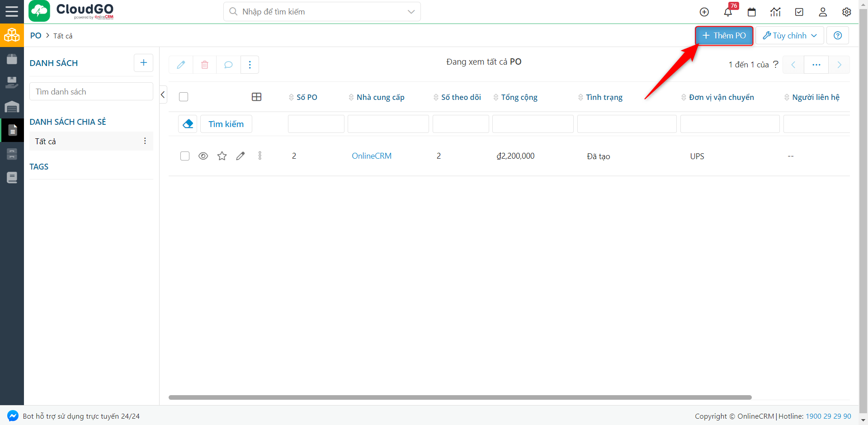This screenshot has width=868, height=425.
Task: Collapse the left list sidebar panel
Action: [x=163, y=94]
